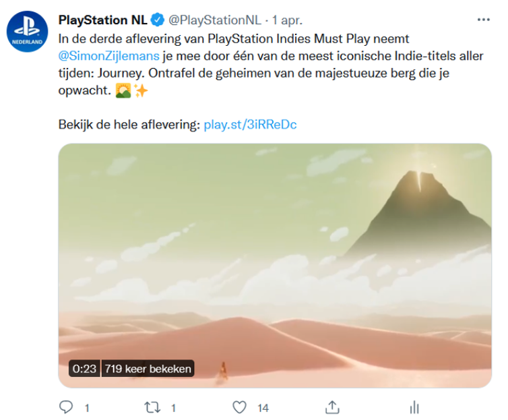Click the reply speech bubble icon
The width and height of the screenshot is (508, 420).
66,407
